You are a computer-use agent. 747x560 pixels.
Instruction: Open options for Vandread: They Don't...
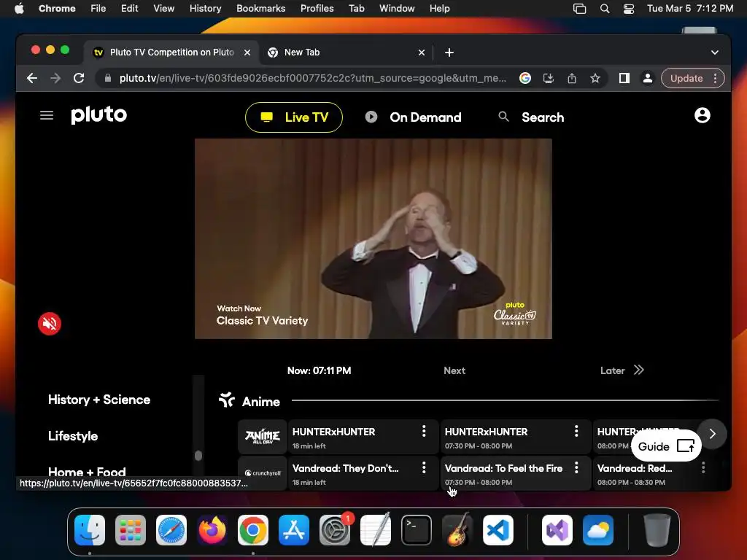click(424, 467)
